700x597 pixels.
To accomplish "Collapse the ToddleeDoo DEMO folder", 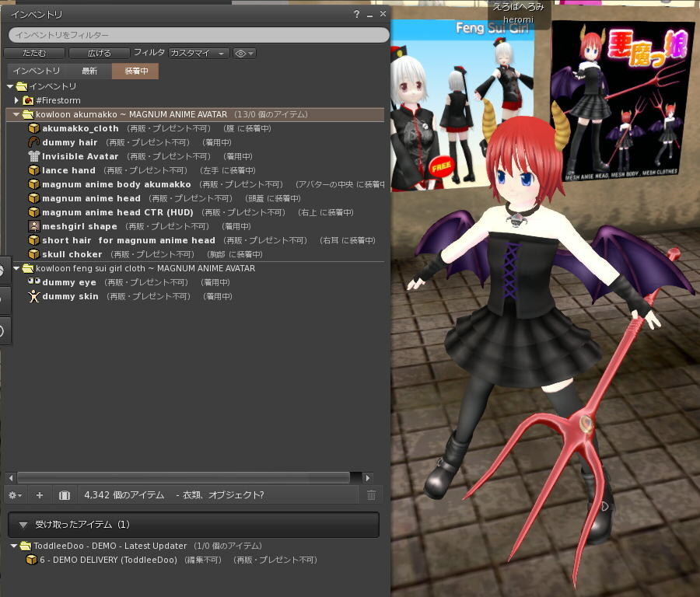I will coord(14,546).
